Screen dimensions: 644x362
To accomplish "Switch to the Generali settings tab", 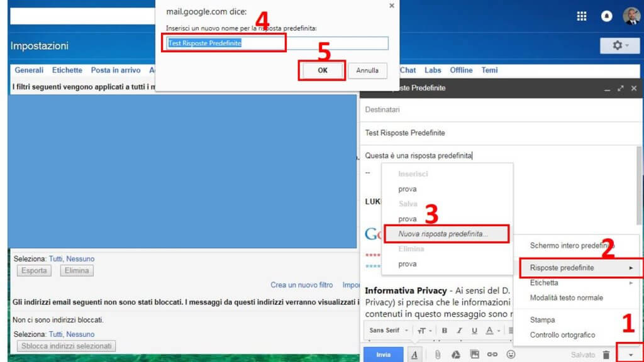I will point(29,70).
